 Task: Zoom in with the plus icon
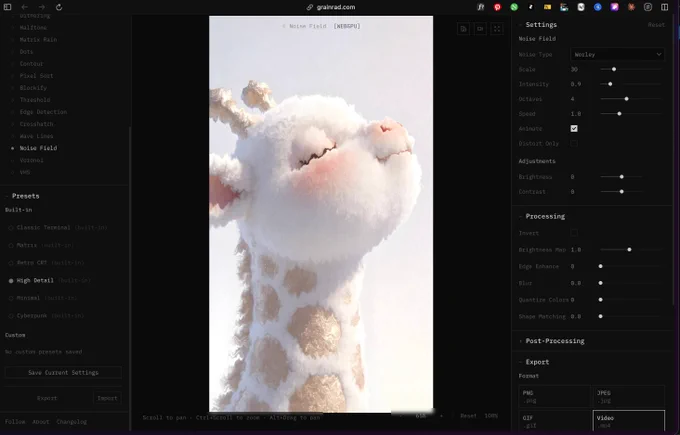(x=441, y=416)
